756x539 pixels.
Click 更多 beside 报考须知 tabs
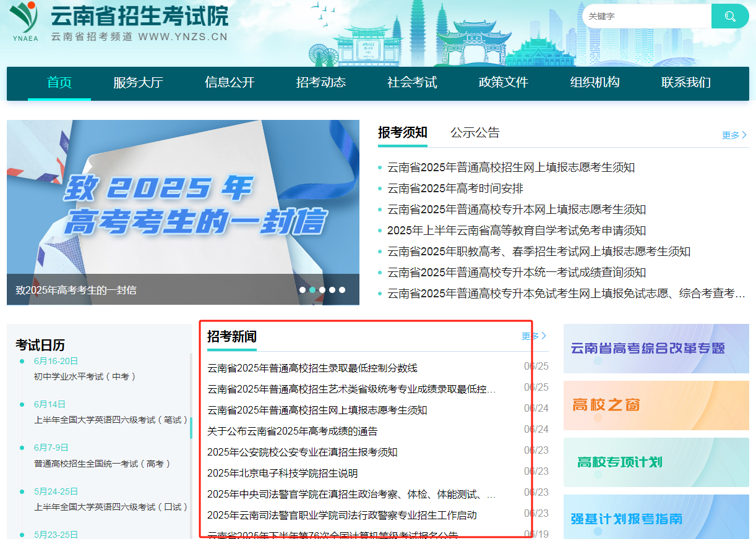[x=734, y=135]
